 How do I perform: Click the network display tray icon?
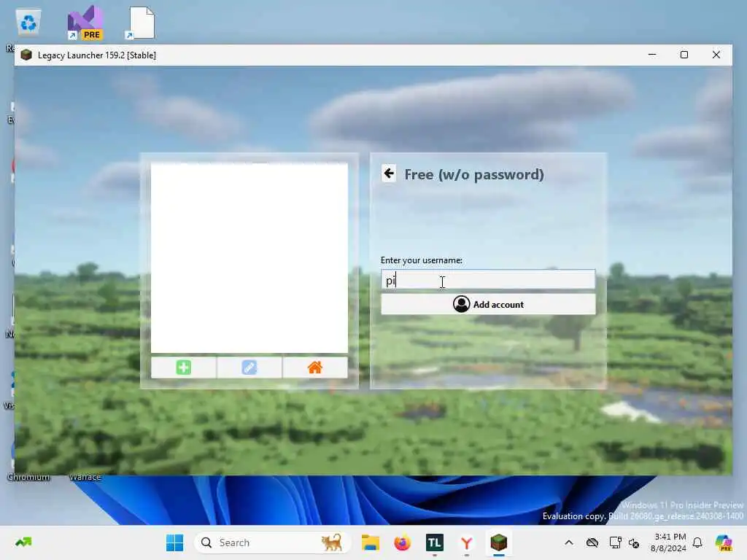(615, 542)
